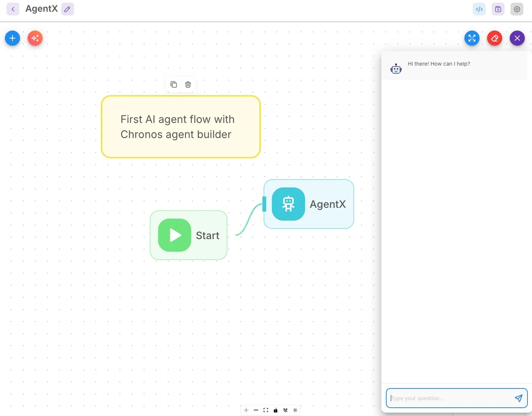The image size is (532, 416).
Task: Close the chat panel
Action: point(517,38)
